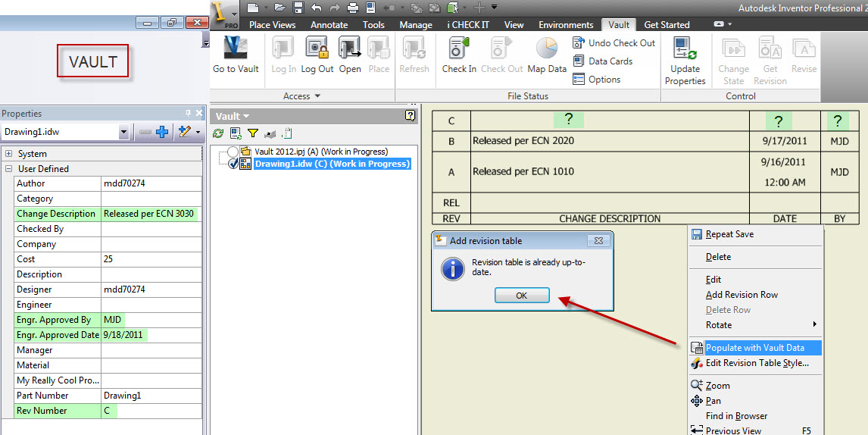The height and width of the screenshot is (435, 868).
Task: Open the Map Data tool
Action: [x=547, y=55]
